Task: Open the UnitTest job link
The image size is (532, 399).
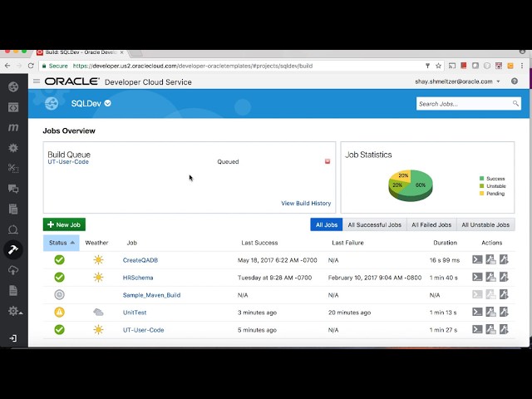Action: coord(135,313)
